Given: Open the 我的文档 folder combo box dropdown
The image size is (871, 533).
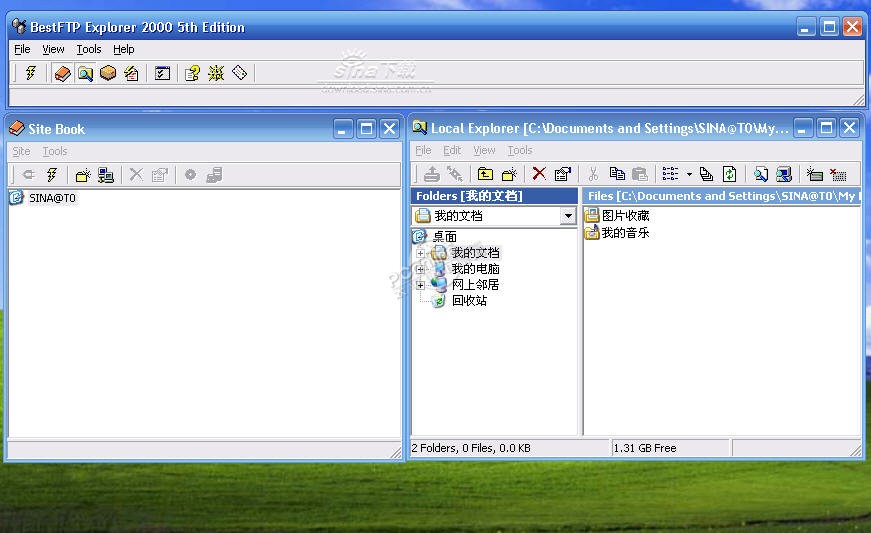Looking at the screenshot, I should tap(568, 216).
